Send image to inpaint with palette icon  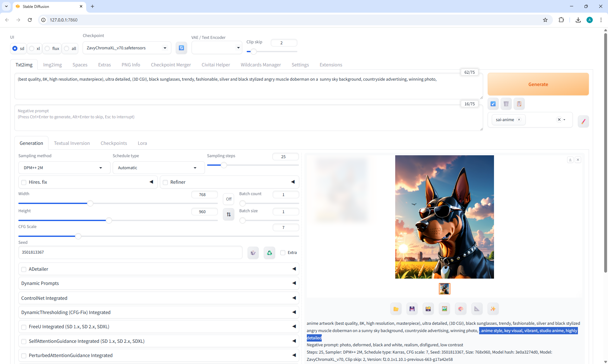(460, 309)
